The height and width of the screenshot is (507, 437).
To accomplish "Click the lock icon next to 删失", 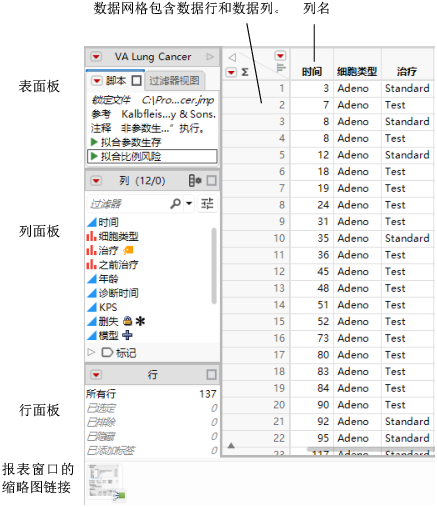I will [127, 321].
